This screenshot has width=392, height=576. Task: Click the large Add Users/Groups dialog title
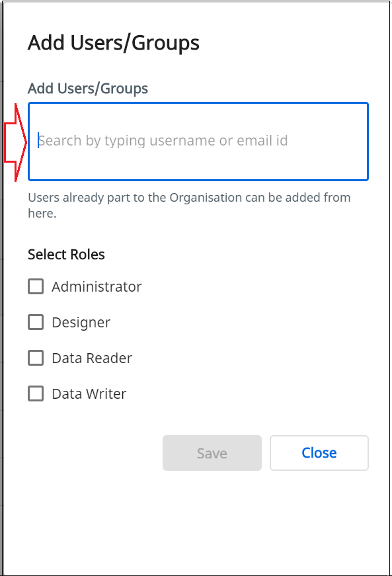click(x=114, y=43)
